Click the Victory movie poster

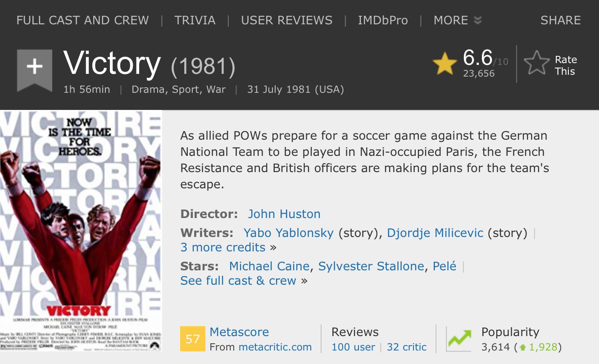81,234
